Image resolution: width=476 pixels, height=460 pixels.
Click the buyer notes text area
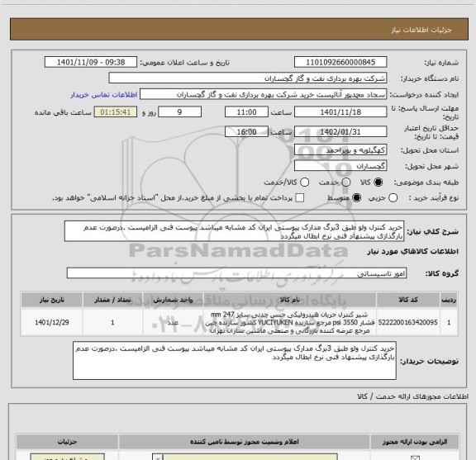point(235,360)
